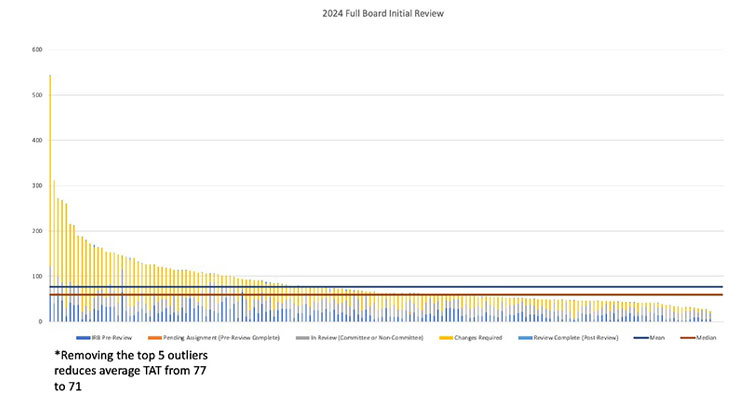Click the 300 y-axis label
This screenshot has height=400, width=750.
(36, 185)
